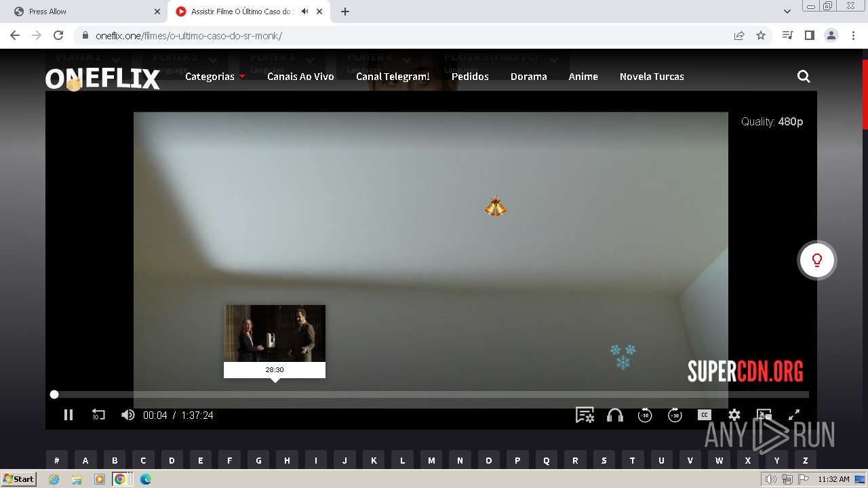Screen dimensions: 868x488
Task: Click the Quality 480p label
Action: (x=772, y=122)
